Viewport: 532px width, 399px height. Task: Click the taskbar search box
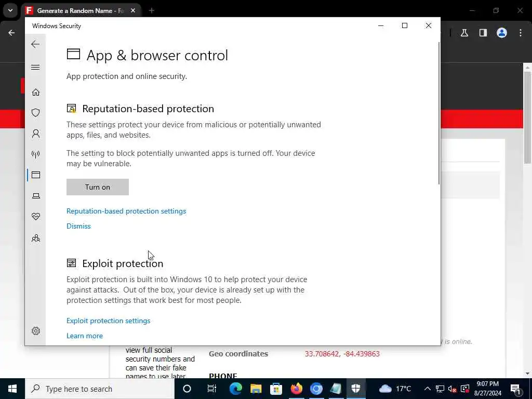coord(100,389)
